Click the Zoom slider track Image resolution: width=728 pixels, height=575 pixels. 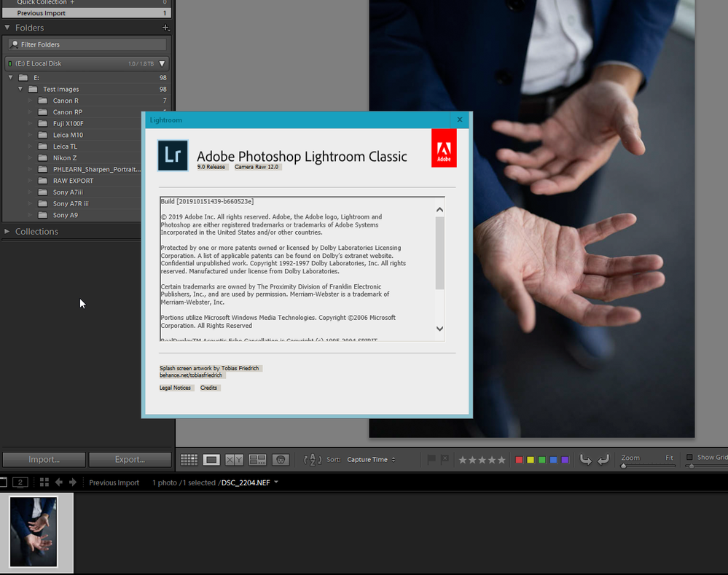click(x=648, y=466)
